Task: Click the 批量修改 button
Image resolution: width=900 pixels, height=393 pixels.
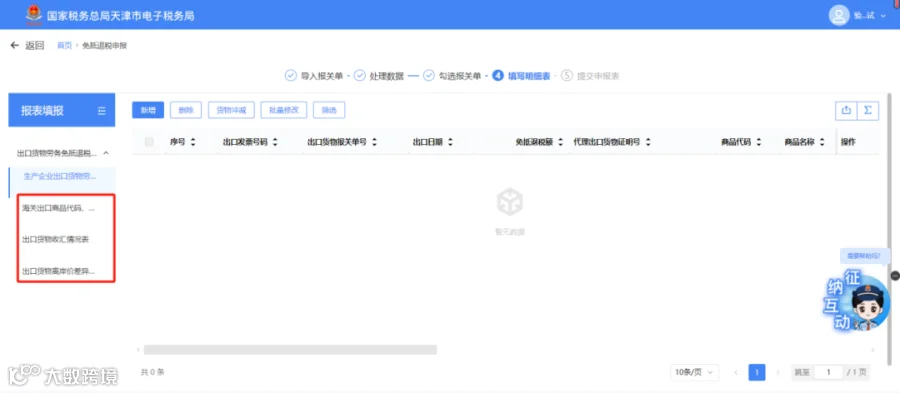Action: click(x=284, y=110)
